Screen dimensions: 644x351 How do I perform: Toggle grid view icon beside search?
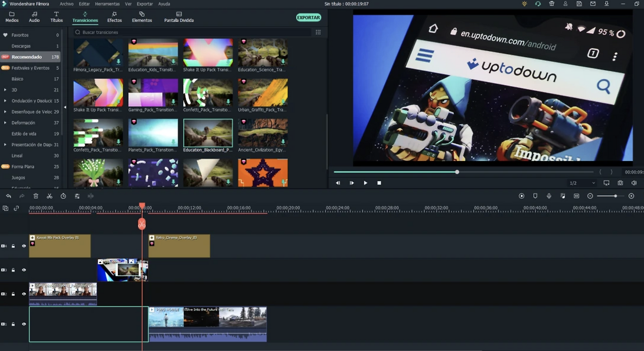click(318, 32)
